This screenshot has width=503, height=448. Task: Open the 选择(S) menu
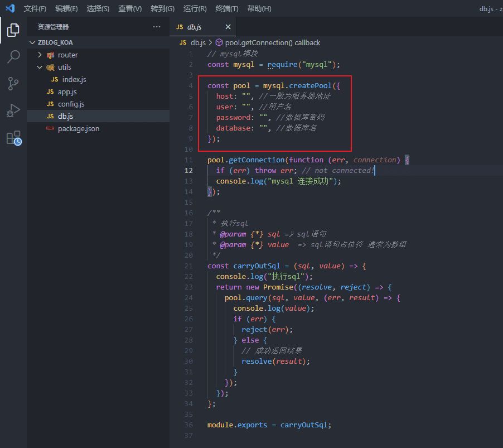coord(98,9)
